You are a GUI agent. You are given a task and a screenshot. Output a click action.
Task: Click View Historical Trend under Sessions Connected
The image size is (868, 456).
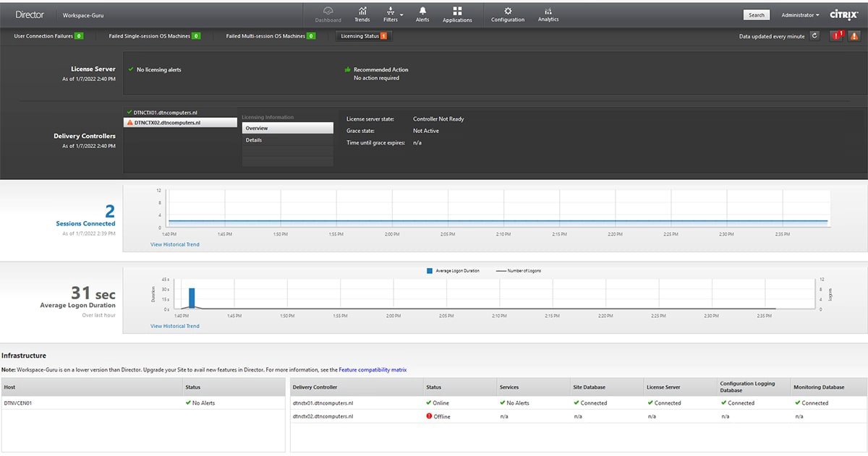pos(174,244)
